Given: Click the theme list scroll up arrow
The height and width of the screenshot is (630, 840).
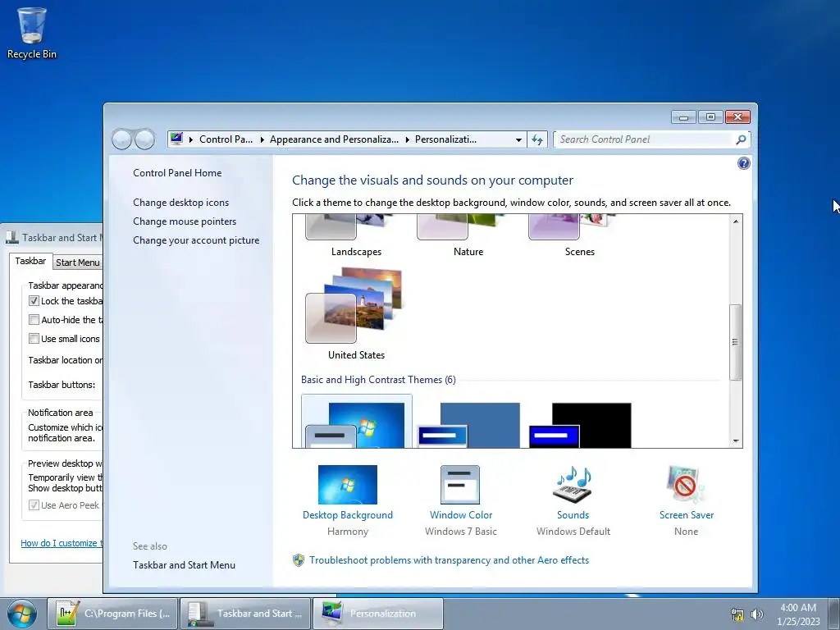Looking at the screenshot, I should pos(736,221).
